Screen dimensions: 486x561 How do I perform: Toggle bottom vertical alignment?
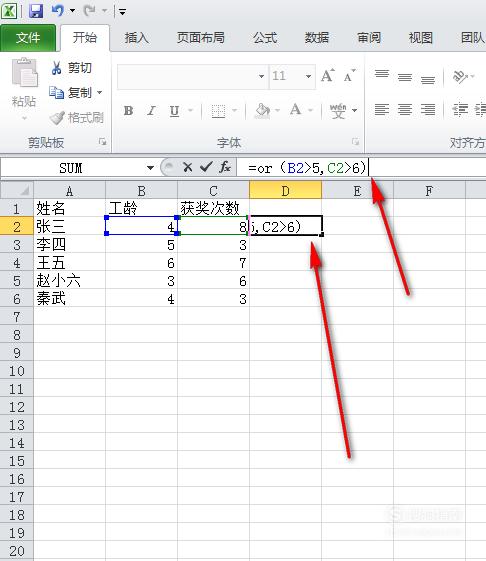(x=428, y=79)
